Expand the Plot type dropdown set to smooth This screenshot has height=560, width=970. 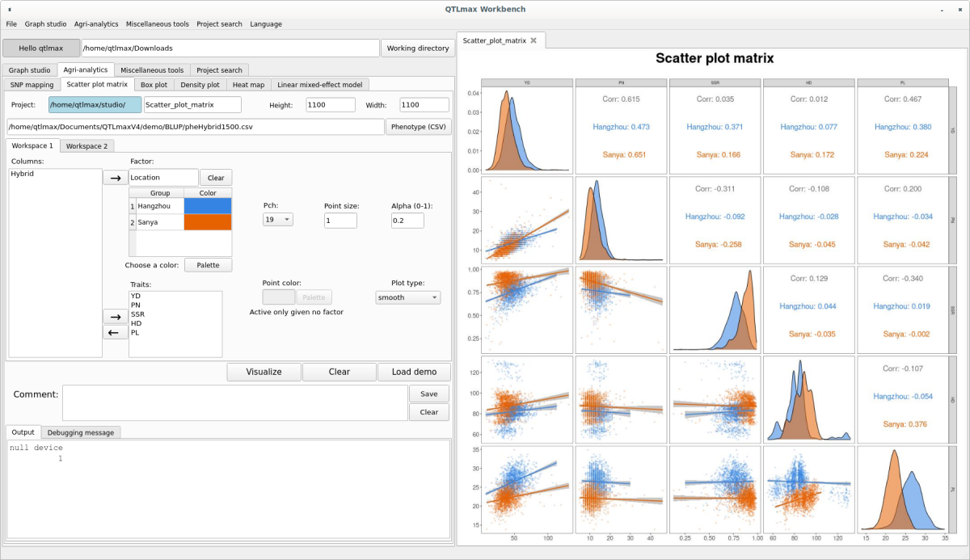[407, 297]
